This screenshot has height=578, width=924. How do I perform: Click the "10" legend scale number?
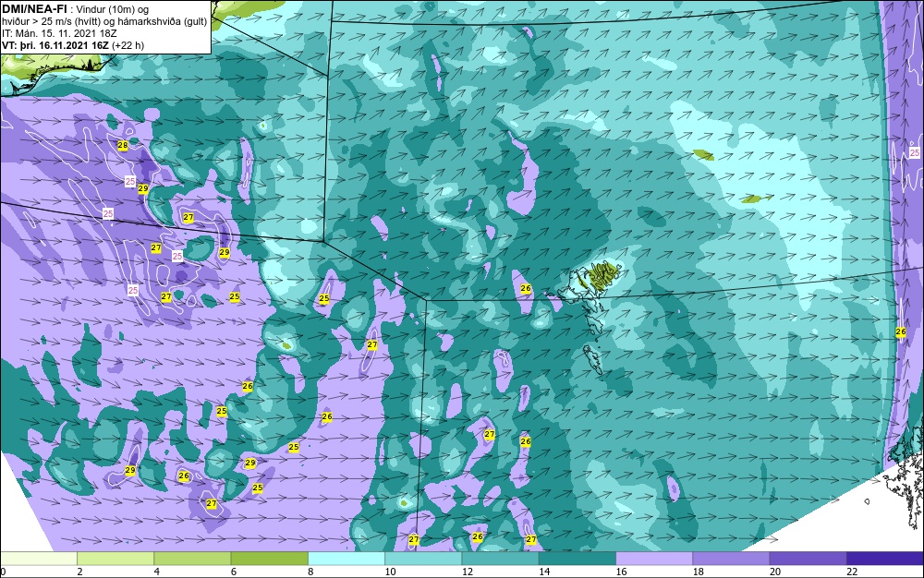tap(390, 572)
